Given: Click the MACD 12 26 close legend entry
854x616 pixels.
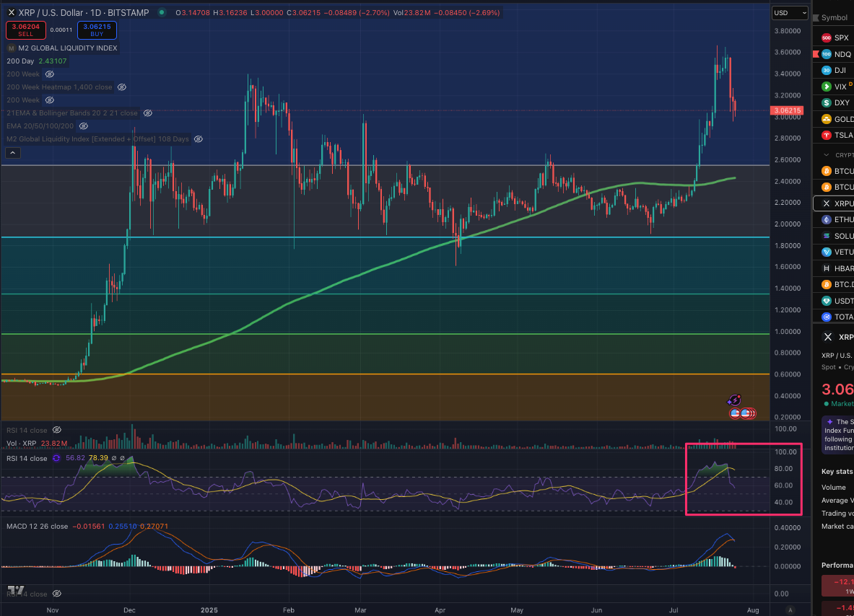Looking at the screenshot, I should [37, 527].
